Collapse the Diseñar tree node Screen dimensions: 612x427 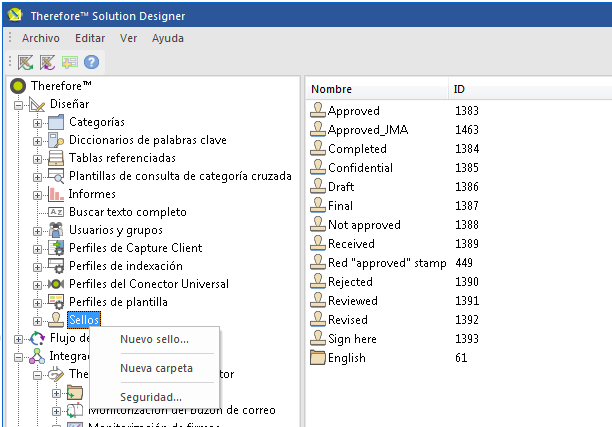tap(18, 104)
